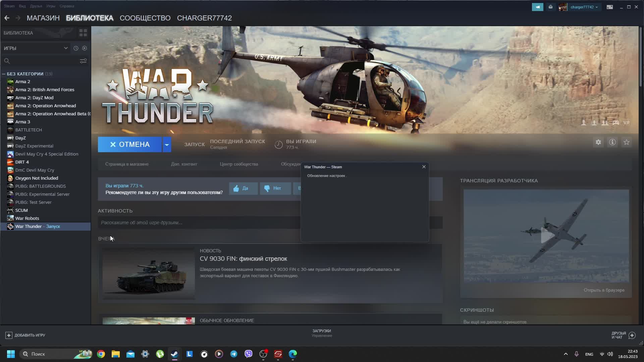Open the library filter options icon
The height and width of the screenshot is (362, 644).
click(83, 61)
